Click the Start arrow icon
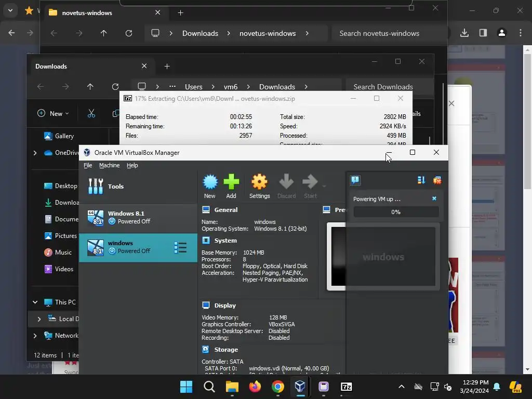 (310, 186)
